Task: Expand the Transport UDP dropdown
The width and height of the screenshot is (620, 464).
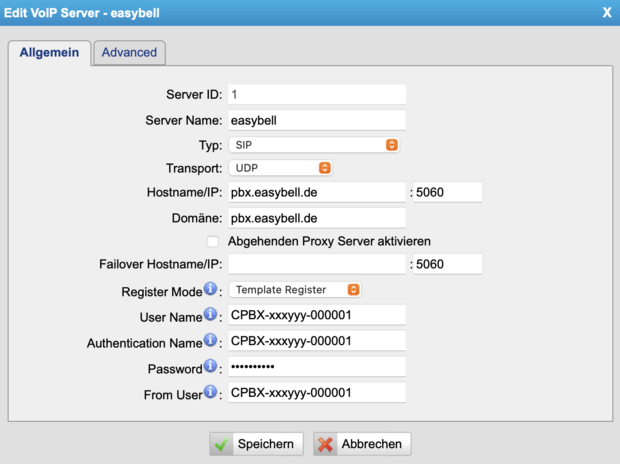Action: point(280,168)
